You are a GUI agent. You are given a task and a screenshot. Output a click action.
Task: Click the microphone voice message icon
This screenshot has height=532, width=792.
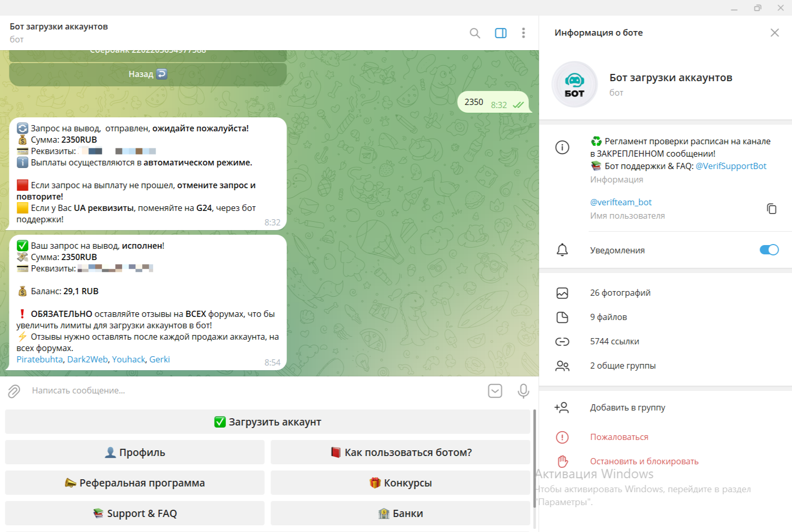pos(523,391)
